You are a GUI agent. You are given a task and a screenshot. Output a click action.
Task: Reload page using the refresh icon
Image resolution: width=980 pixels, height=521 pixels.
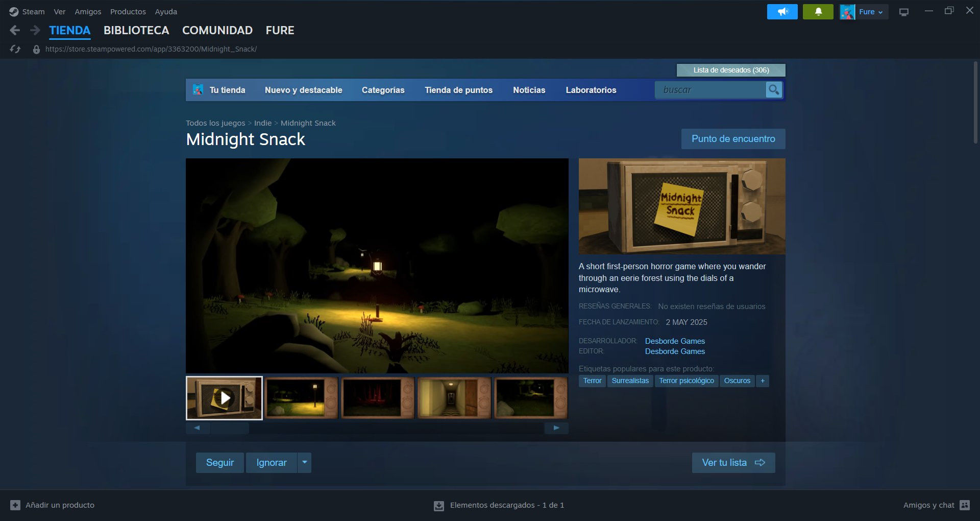[x=15, y=49]
